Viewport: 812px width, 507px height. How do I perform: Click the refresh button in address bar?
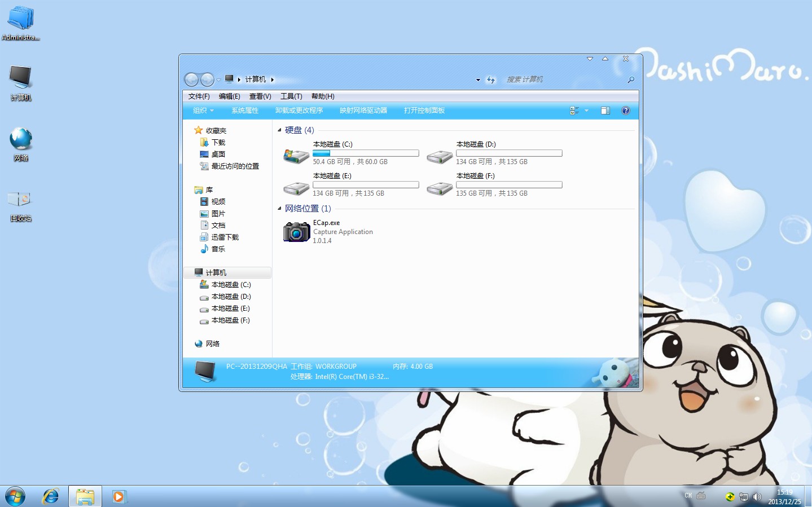click(491, 80)
